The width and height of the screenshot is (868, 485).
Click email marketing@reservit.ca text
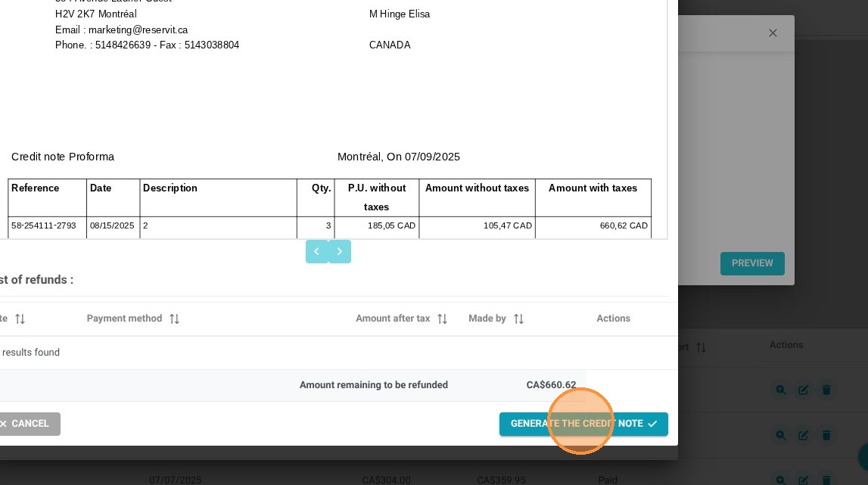pyautogui.click(x=138, y=30)
